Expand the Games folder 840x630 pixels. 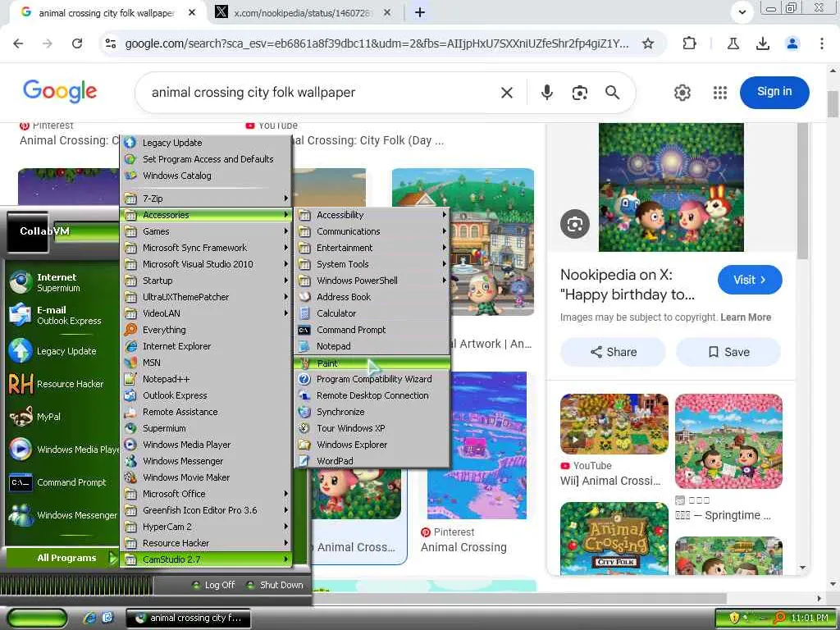click(x=206, y=231)
